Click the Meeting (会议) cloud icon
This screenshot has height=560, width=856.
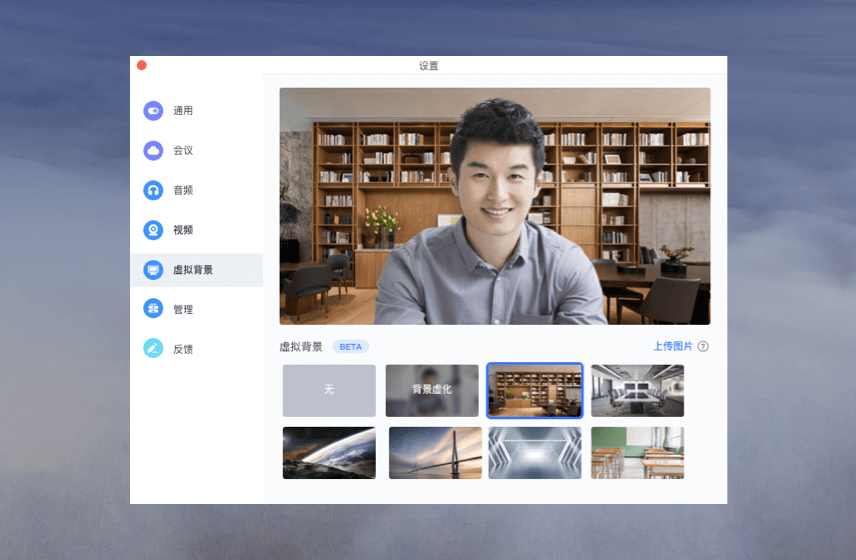pos(153,150)
